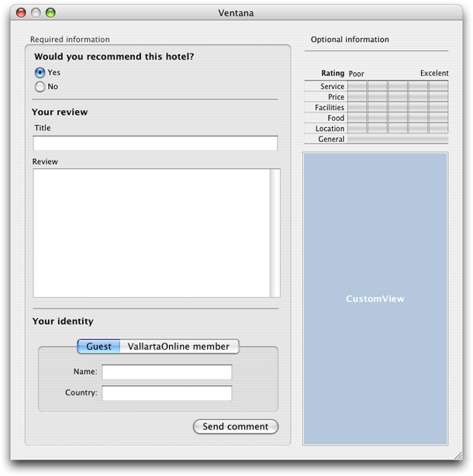473x476 pixels.
Task: Click the 'General' row label
Action: click(331, 139)
